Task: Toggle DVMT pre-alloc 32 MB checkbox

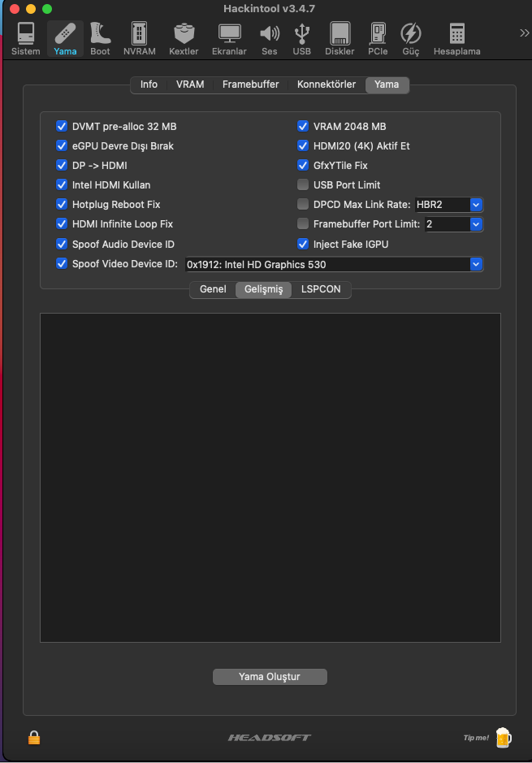Action: pyautogui.click(x=62, y=127)
